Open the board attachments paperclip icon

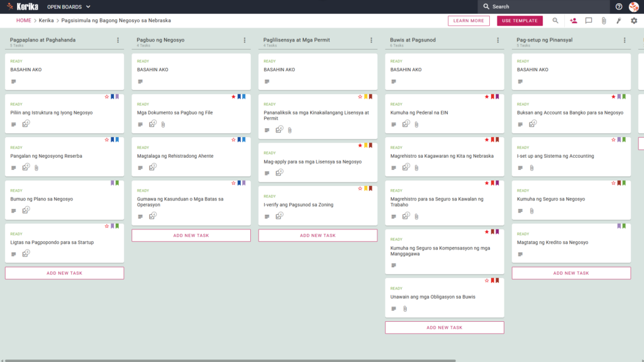(604, 21)
